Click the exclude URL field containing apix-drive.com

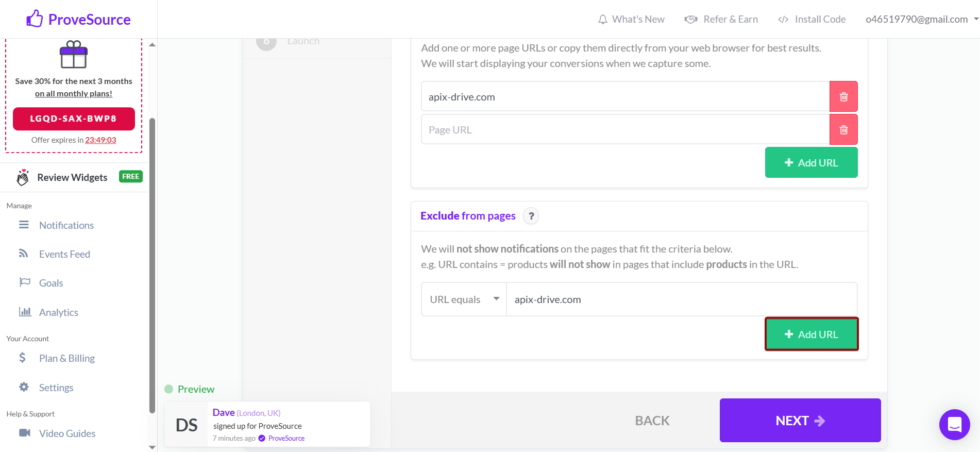point(682,299)
